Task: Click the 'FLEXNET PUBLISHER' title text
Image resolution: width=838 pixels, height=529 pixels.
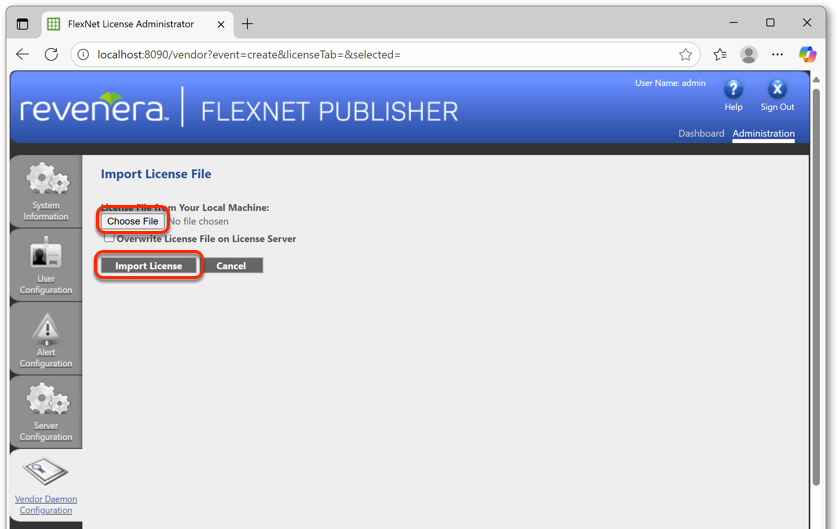Action: click(x=329, y=112)
